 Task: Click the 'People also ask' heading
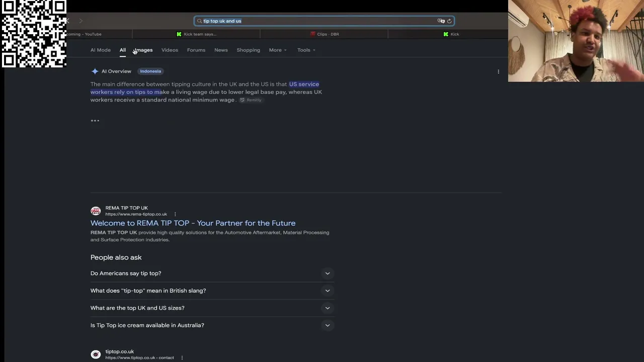coord(116,257)
